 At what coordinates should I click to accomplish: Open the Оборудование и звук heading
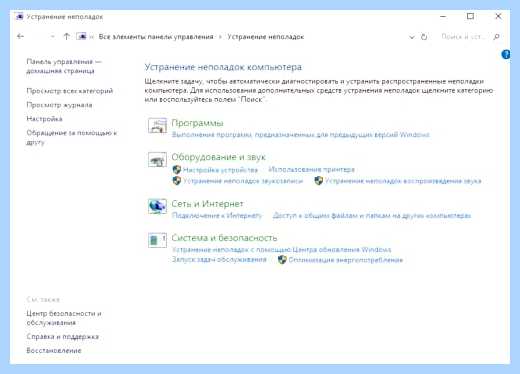pyautogui.click(x=219, y=157)
